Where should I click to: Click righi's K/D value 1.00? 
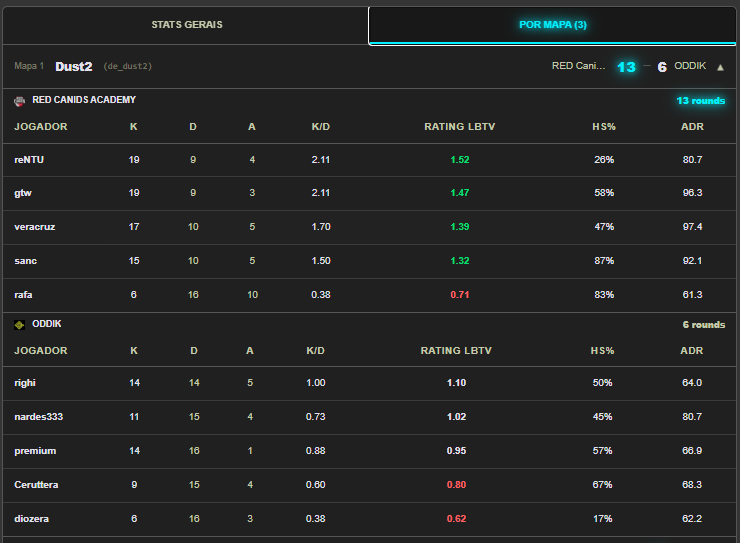click(x=316, y=383)
